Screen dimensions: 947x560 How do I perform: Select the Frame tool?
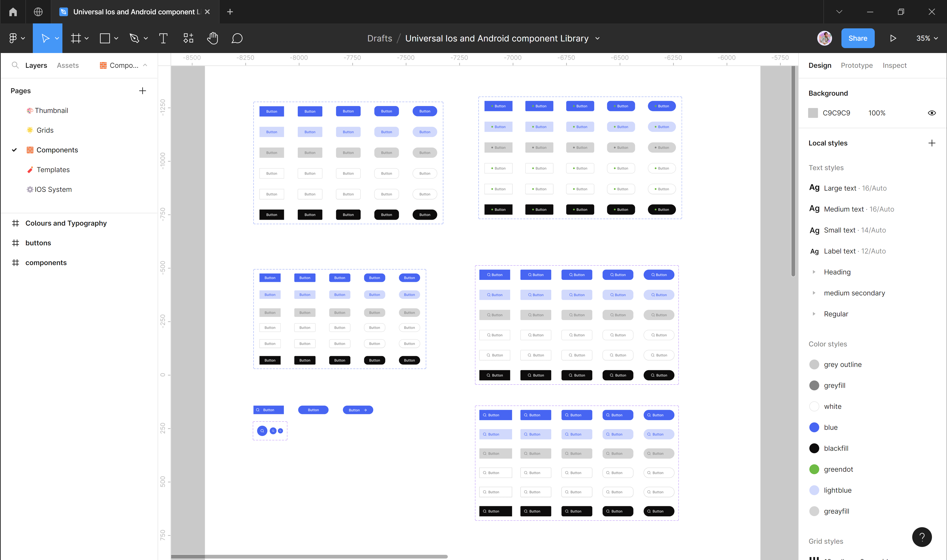tap(76, 38)
